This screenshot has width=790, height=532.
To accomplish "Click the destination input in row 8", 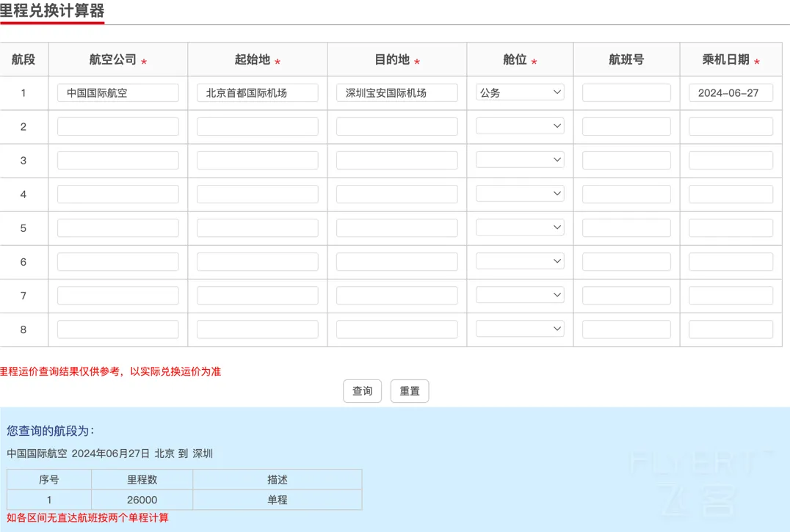I will coord(397,329).
